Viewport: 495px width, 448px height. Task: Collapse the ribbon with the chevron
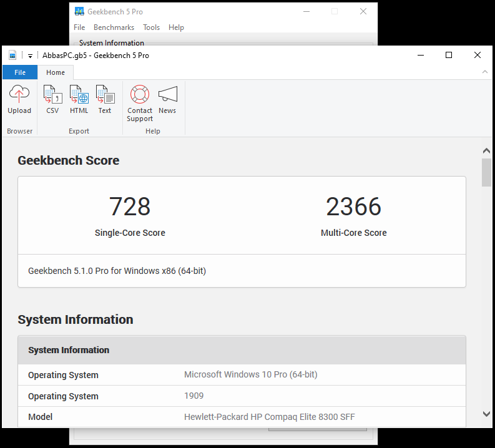(485, 72)
